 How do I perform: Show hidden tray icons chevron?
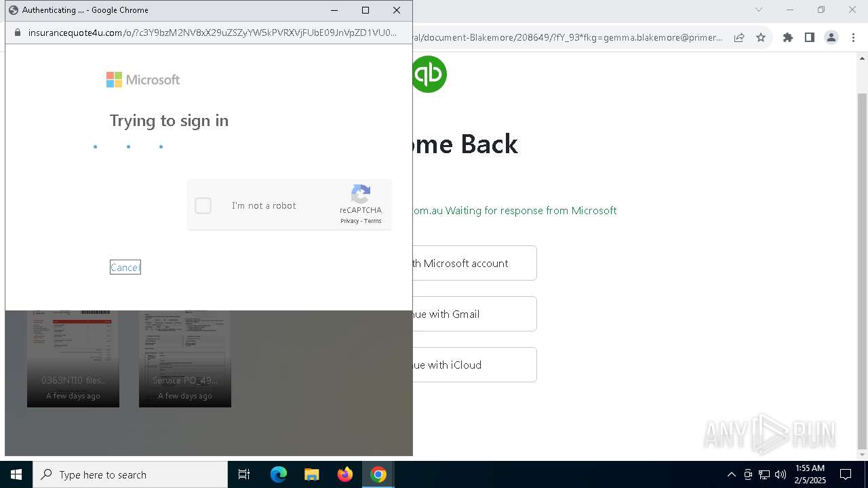pos(731,474)
